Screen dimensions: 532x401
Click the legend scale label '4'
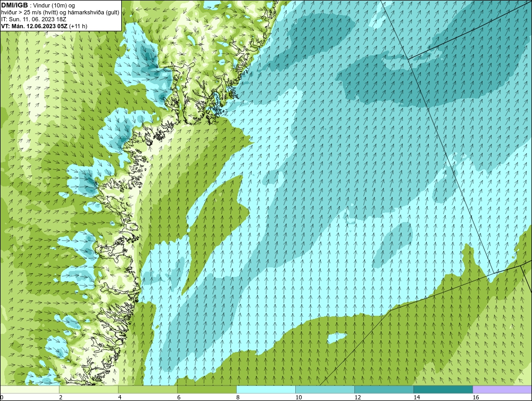click(120, 397)
